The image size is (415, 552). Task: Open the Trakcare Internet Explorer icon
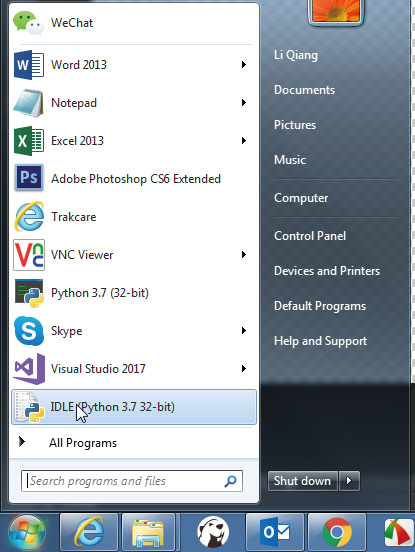click(29, 217)
